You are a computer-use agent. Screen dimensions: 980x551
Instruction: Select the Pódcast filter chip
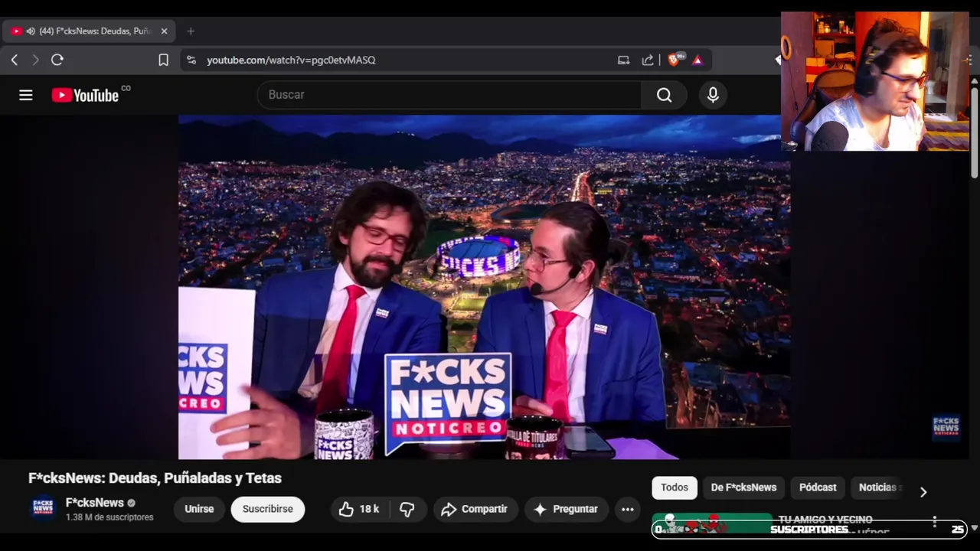coord(818,487)
